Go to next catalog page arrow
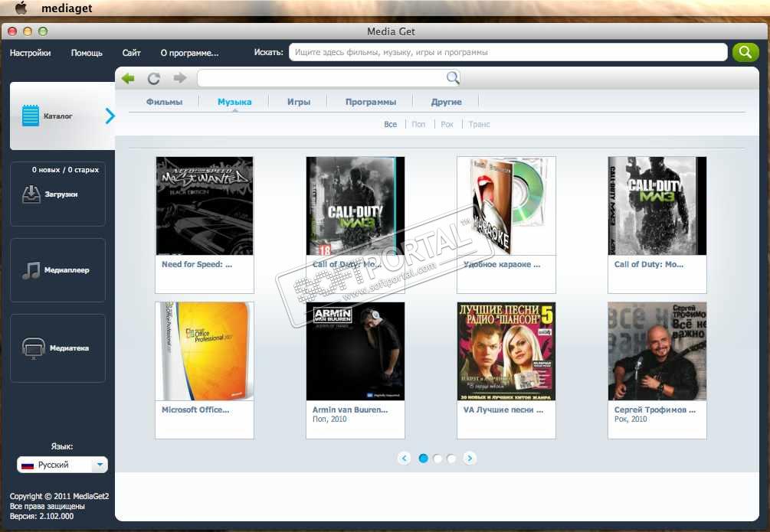 click(470, 459)
